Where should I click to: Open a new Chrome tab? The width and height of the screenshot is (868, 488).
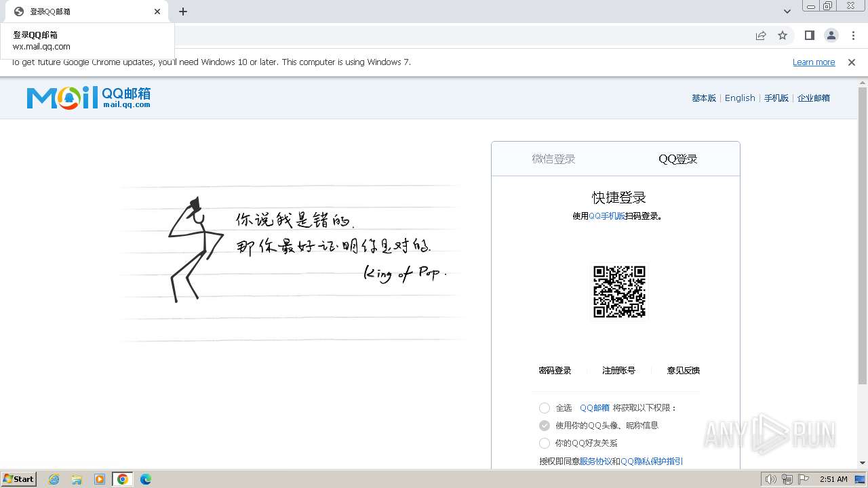tap(183, 12)
